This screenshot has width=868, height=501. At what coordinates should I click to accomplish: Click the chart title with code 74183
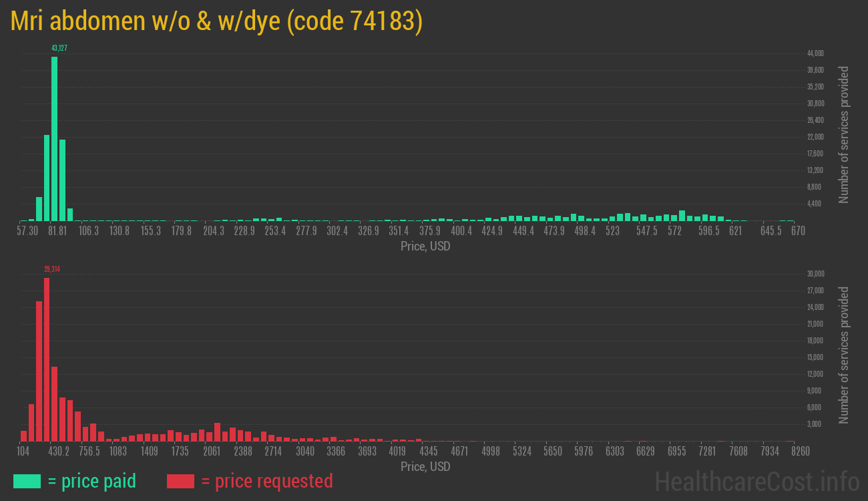217,21
